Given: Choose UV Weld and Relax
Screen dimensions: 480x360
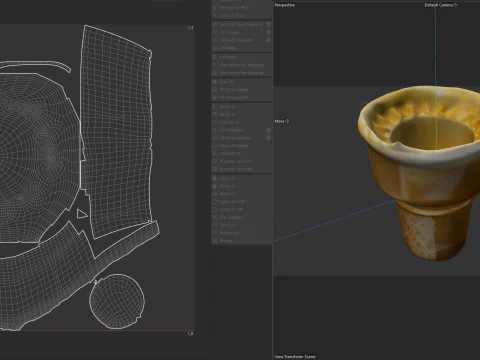Looking at the screenshot, I should 239,40.
